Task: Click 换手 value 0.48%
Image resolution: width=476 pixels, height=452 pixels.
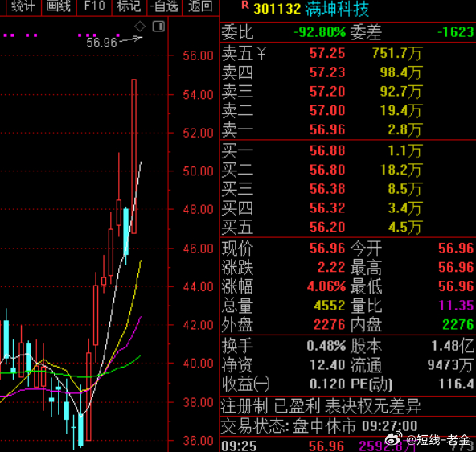Action: [x=326, y=346]
